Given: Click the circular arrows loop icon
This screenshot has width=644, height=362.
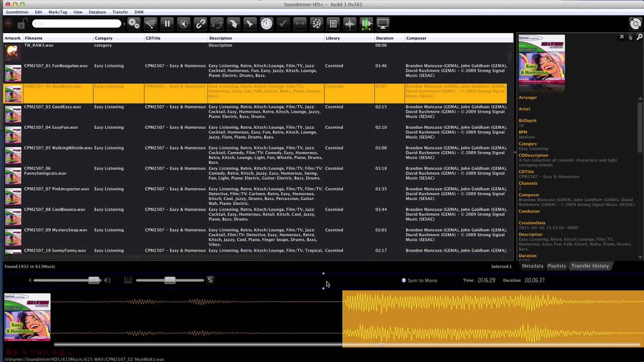Looking at the screenshot, I should [217, 24].
